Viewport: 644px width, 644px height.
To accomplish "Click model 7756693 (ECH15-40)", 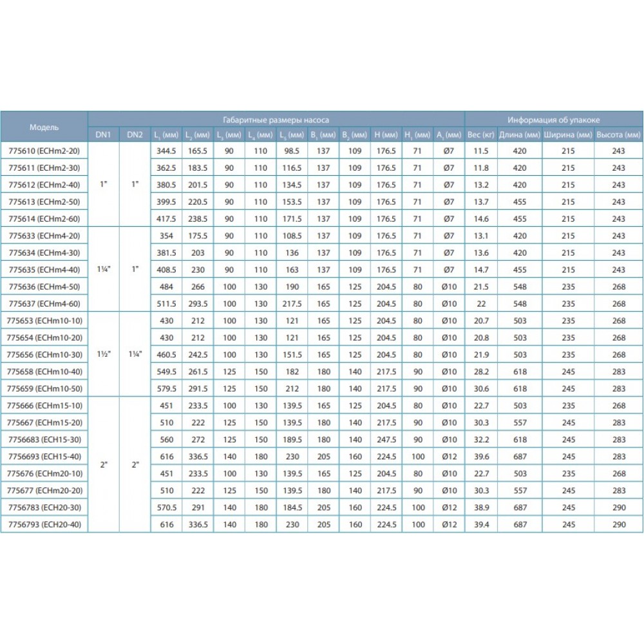I will coord(44,457).
